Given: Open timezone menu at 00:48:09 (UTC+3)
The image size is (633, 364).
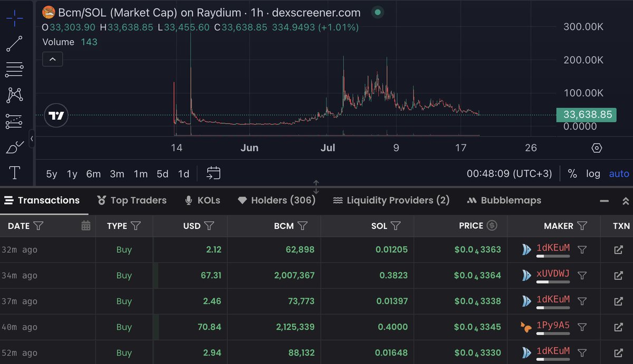Looking at the screenshot, I should [x=510, y=174].
